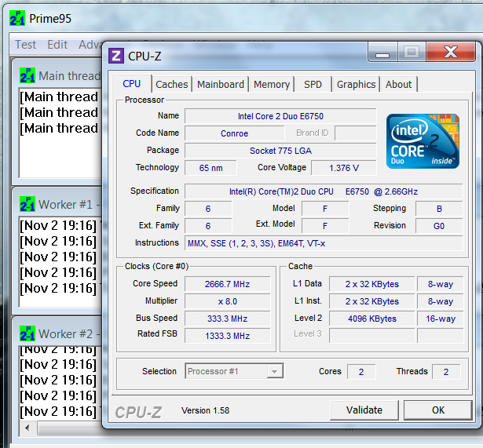Viewport: 483px width, 448px height.
Task: Click the Specification field text
Action: click(x=324, y=191)
